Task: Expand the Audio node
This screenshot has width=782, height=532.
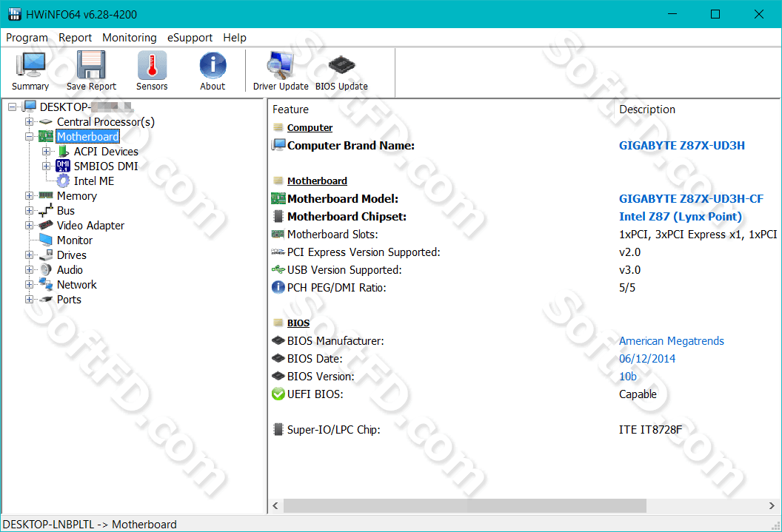Action: click(x=29, y=269)
